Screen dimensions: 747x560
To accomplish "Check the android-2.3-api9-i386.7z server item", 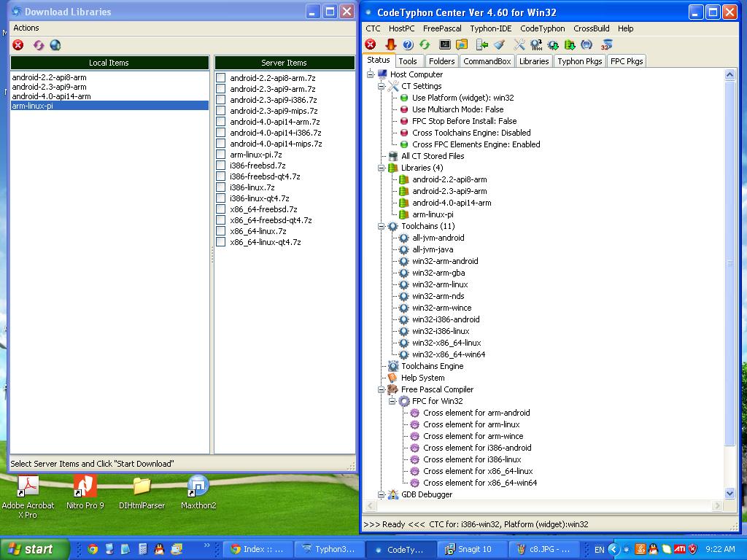I will pyautogui.click(x=220, y=99).
